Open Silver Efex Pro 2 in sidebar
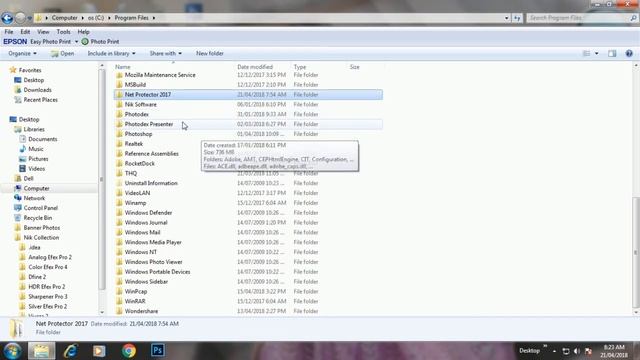Screen dimensions: 640x360 click(47, 307)
